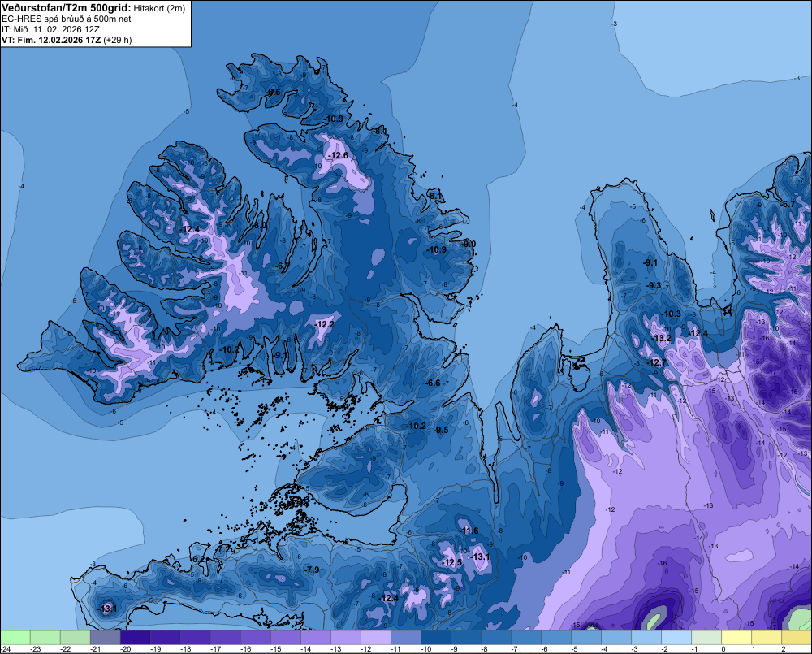This screenshot has height=654, width=812.
Task: Choose the legend swatch between -9 and -8
Action: click(466, 637)
